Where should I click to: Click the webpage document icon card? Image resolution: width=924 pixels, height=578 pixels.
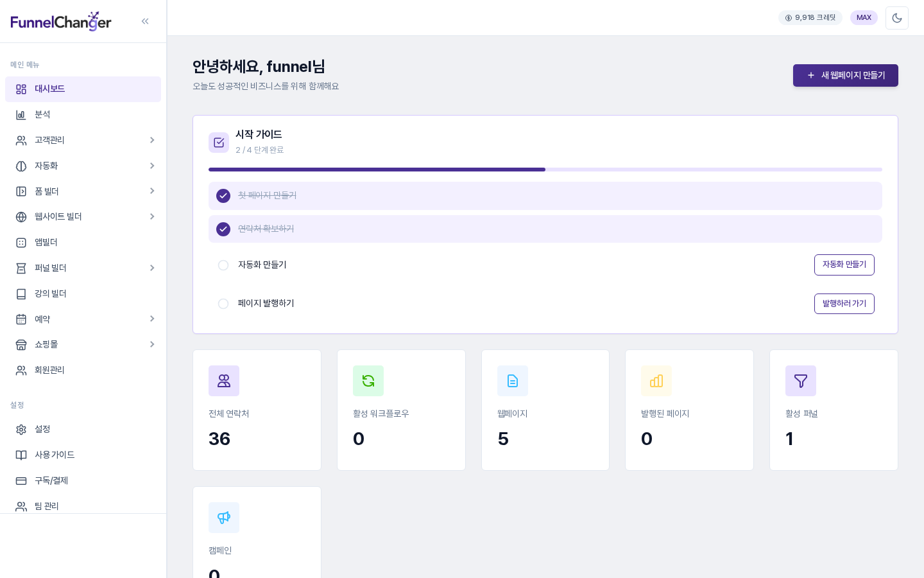click(x=513, y=381)
